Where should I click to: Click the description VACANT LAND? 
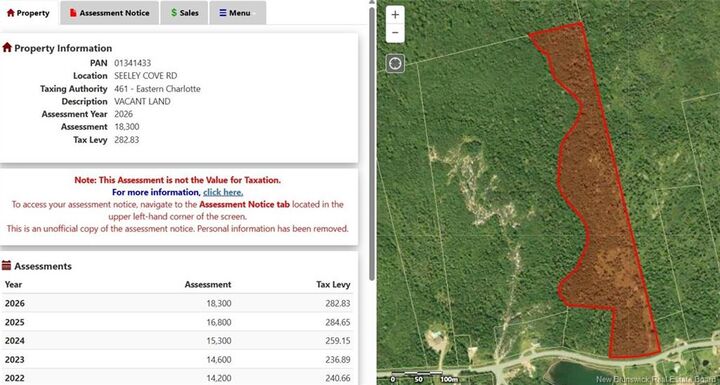(142, 102)
